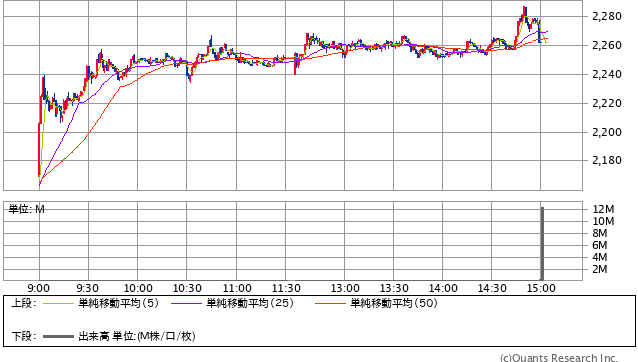Click the tall volume bar at 15:00
Screen dimensions: 638x362
542,244
